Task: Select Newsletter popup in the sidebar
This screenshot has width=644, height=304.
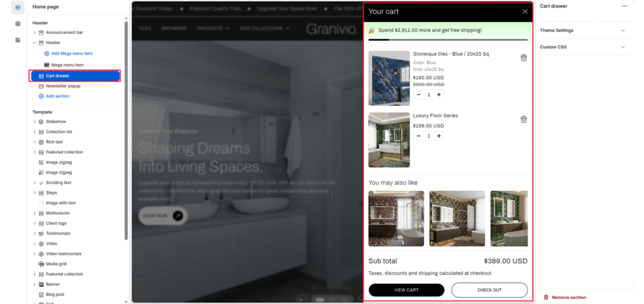Action: click(62, 86)
